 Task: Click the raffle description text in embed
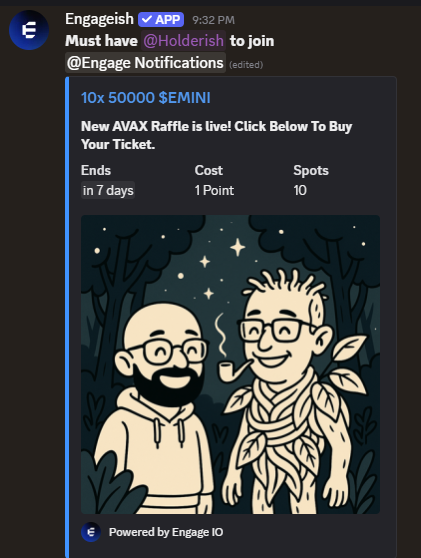click(216, 135)
